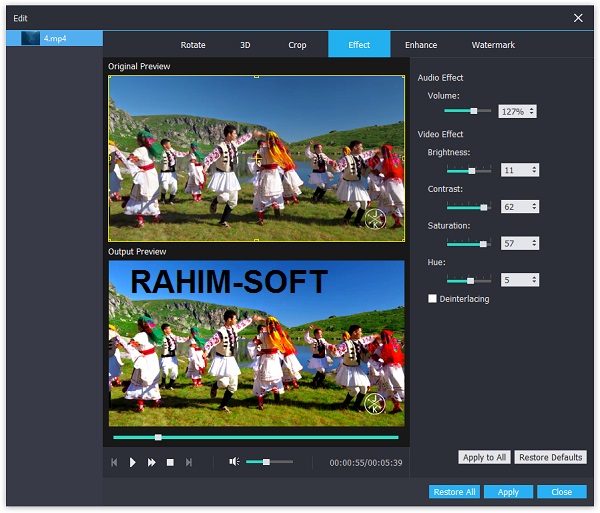Screen dimensions: 600x513
Task: Click the Contrast value spinner arrows
Action: click(x=534, y=207)
